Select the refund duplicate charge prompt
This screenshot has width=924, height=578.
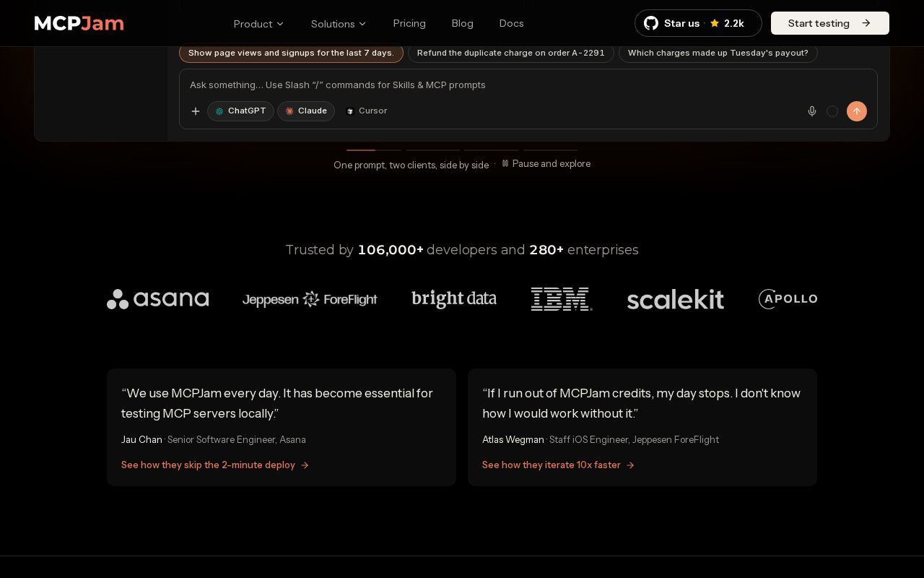click(511, 53)
